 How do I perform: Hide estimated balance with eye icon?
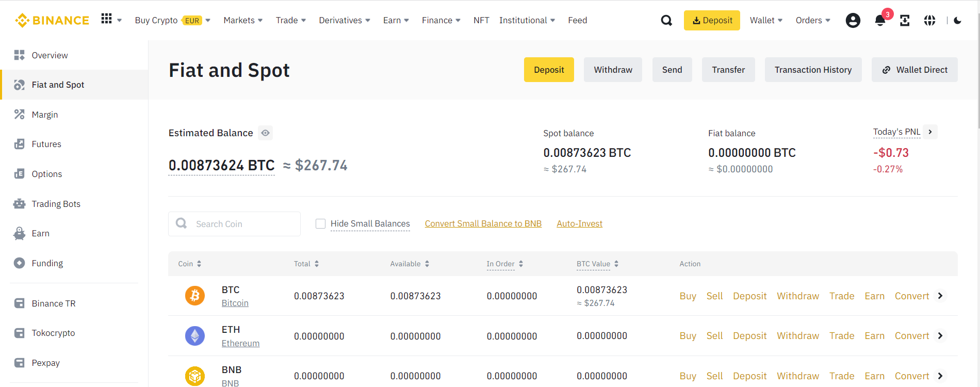265,133
